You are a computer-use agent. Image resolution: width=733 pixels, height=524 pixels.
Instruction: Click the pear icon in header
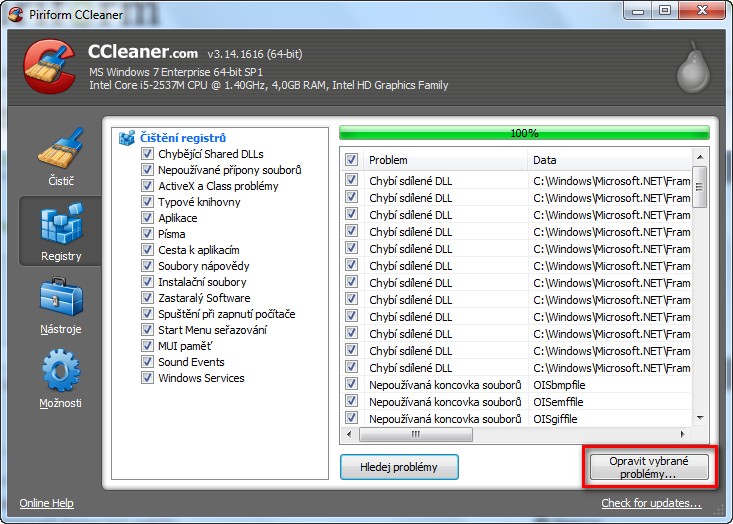(x=693, y=67)
